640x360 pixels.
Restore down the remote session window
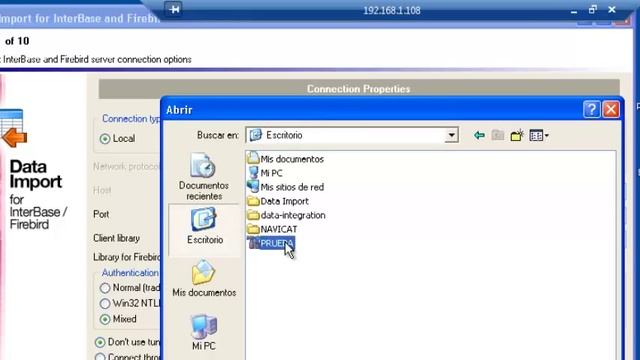[593, 9]
